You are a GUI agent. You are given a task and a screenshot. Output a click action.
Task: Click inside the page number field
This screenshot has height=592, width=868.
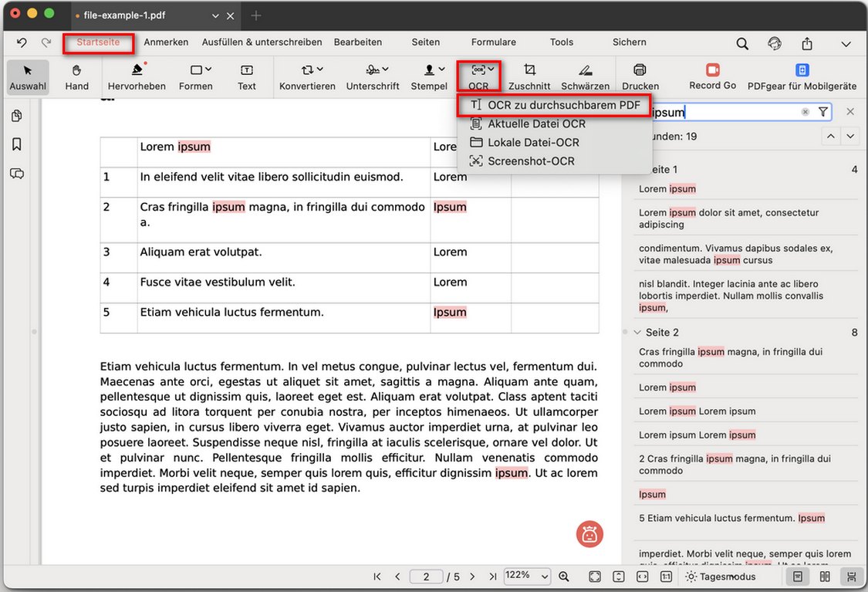tap(426, 576)
